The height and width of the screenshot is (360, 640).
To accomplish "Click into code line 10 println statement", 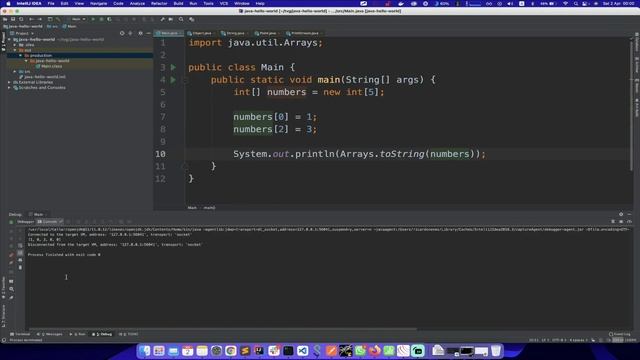I will (359, 154).
